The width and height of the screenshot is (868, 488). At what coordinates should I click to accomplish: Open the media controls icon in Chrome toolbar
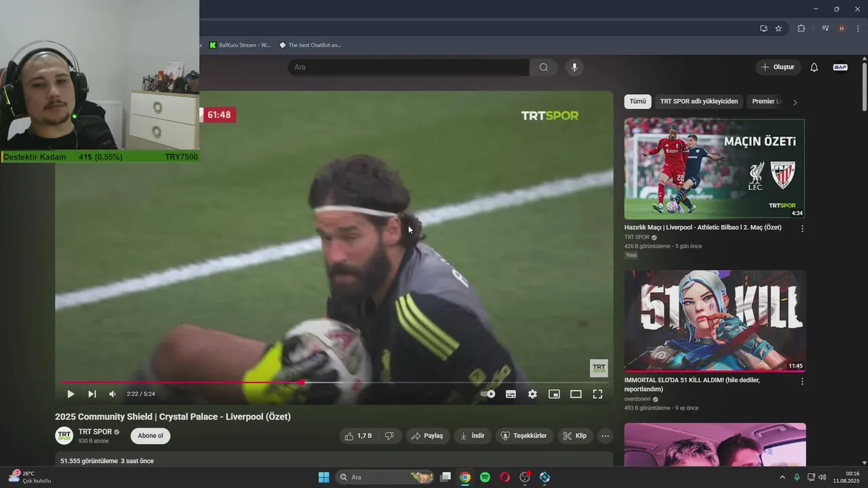tap(825, 28)
